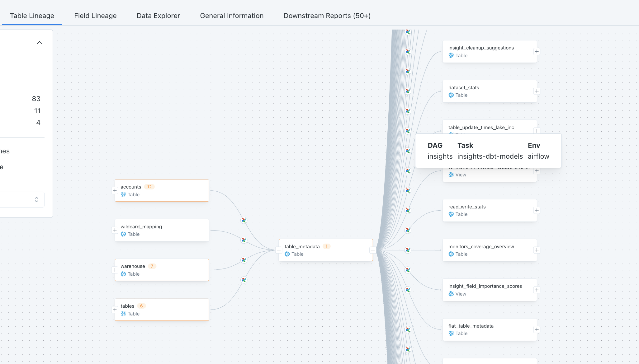This screenshot has height=364, width=639.
Task: Click Airflow icon on accounts lineage edge
Action: click(x=244, y=220)
